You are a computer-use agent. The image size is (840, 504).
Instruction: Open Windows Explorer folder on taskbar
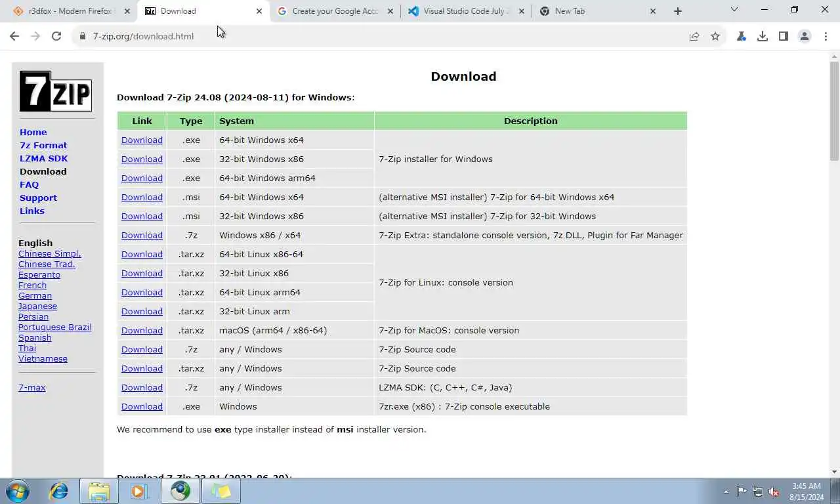[x=99, y=491]
